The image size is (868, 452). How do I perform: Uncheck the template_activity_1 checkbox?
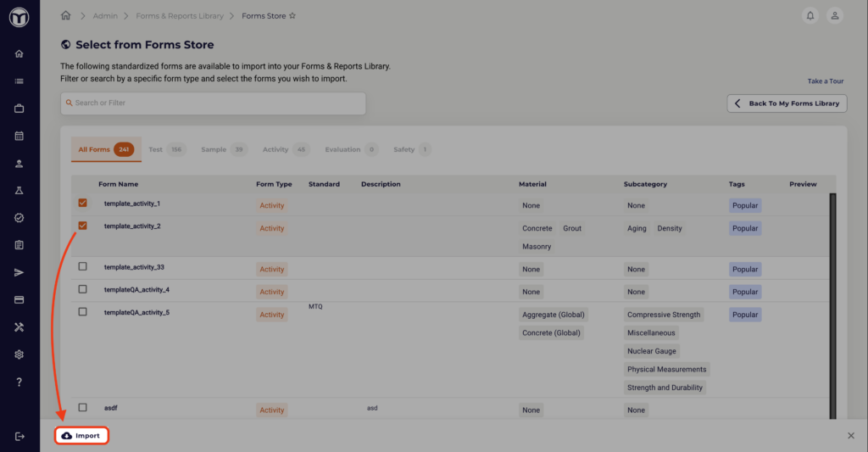pyautogui.click(x=82, y=204)
